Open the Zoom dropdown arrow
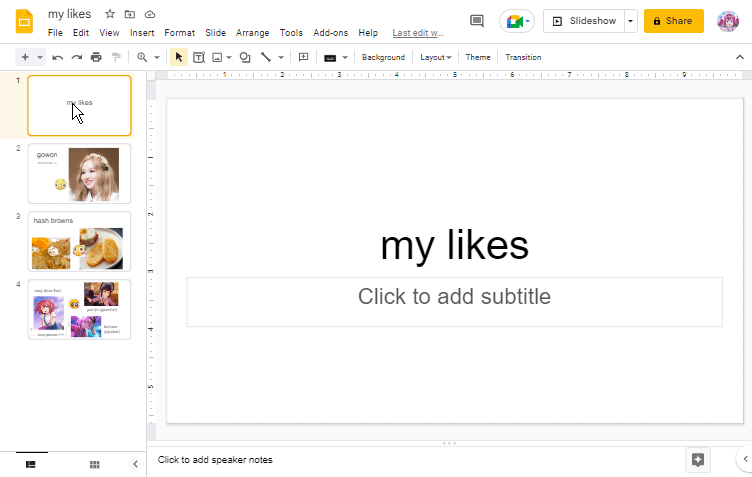 point(157,57)
